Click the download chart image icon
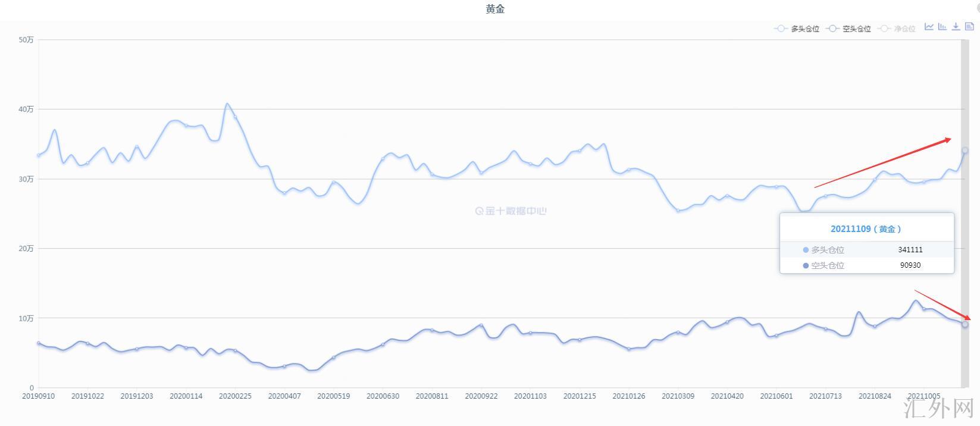The image size is (980, 426). click(x=956, y=27)
